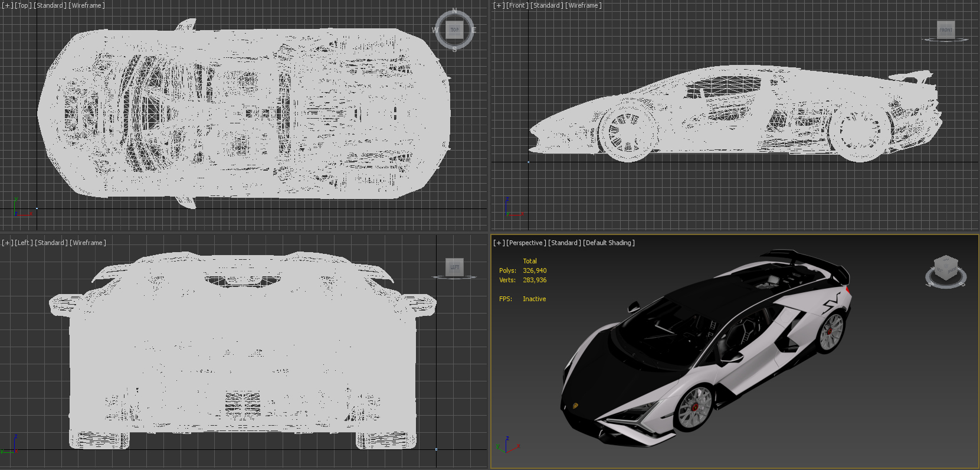Open [Wireframe] shading menu in Front viewport

pos(584,5)
